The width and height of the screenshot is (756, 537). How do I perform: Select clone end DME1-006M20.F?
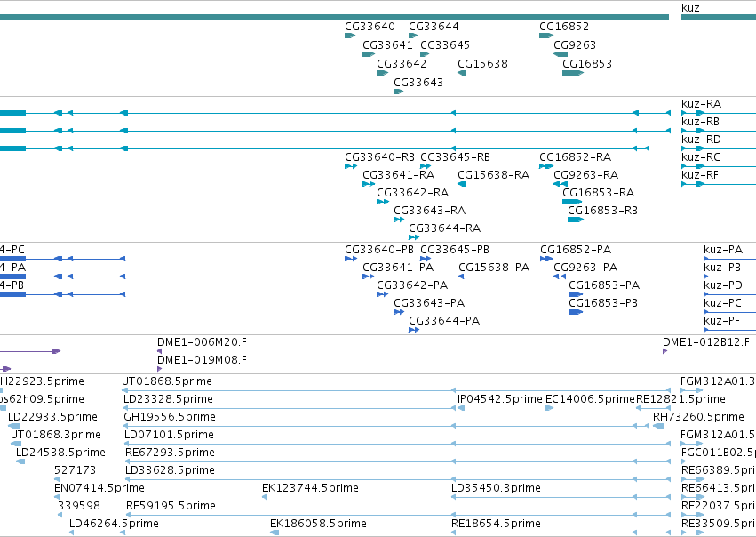(202, 342)
